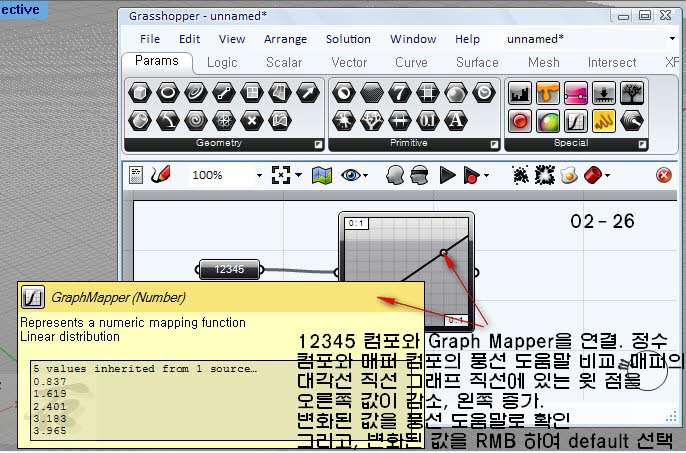The height and width of the screenshot is (453, 686).
Task: Open the Arrange menu
Action: click(285, 39)
